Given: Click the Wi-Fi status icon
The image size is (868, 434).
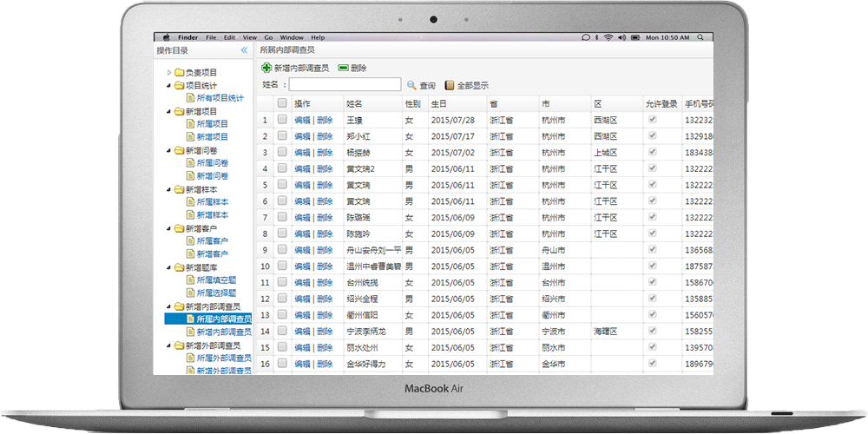Looking at the screenshot, I should tap(608, 37).
